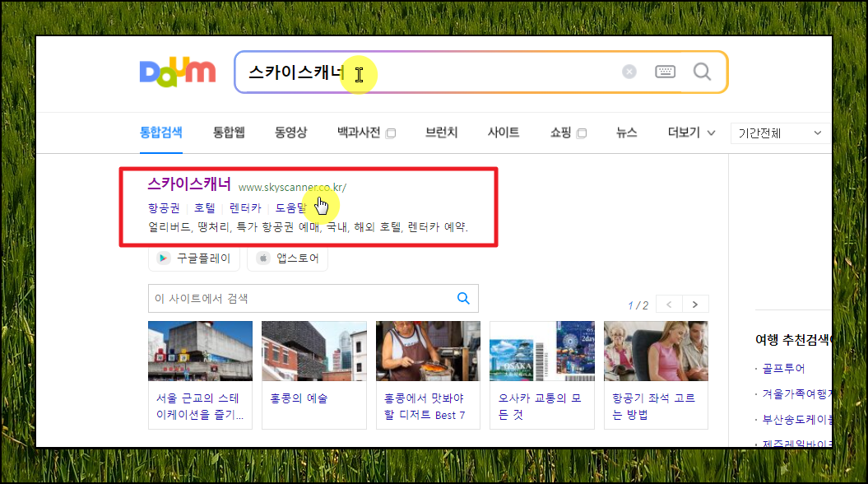Open the 사이트 tab
The image size is (868, 484).
coord(504,133)
